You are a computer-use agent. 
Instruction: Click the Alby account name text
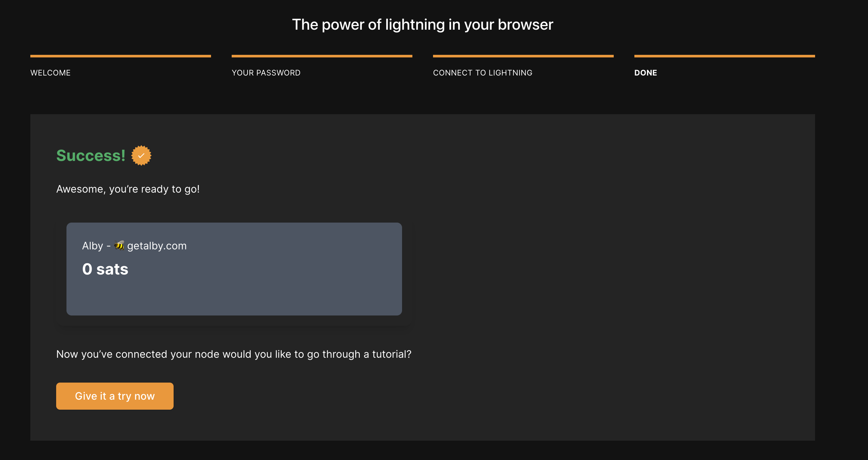coord(94,245)
